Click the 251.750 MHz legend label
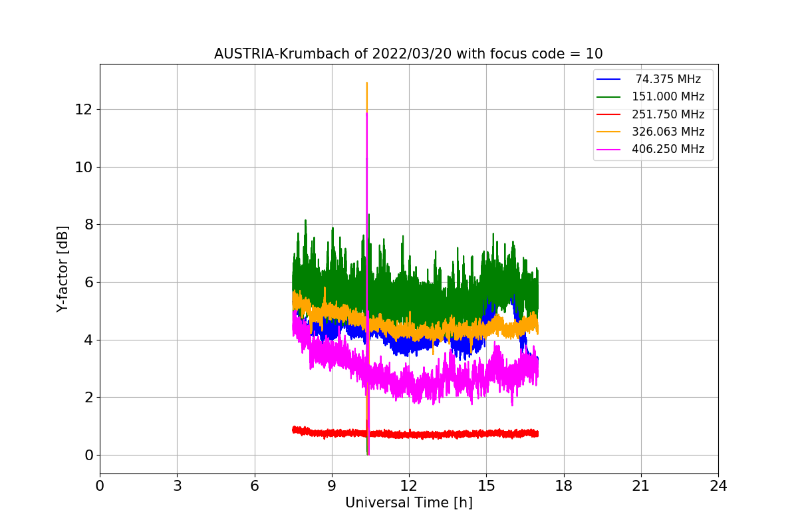 coord(668,114)
